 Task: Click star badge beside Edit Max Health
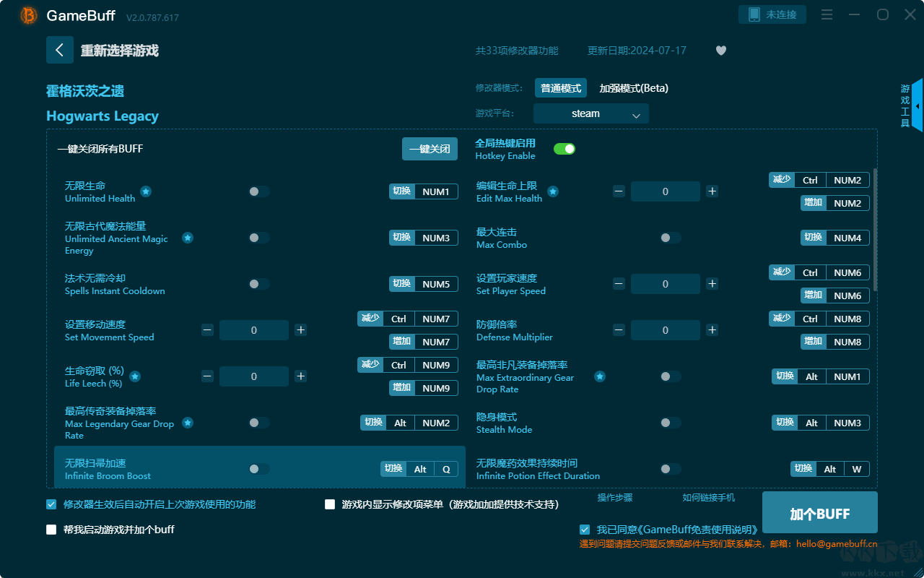click(553, 191)
